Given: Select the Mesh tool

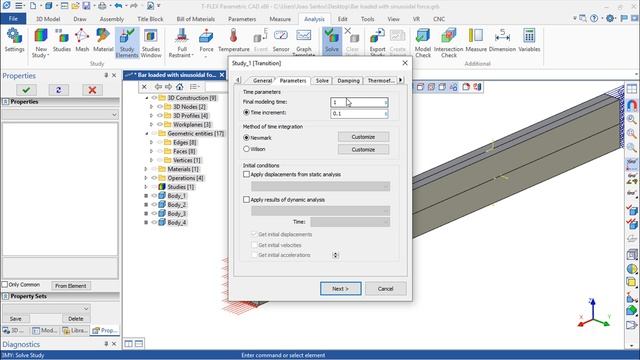Looking at the screenshot, I should coord(82,40).
